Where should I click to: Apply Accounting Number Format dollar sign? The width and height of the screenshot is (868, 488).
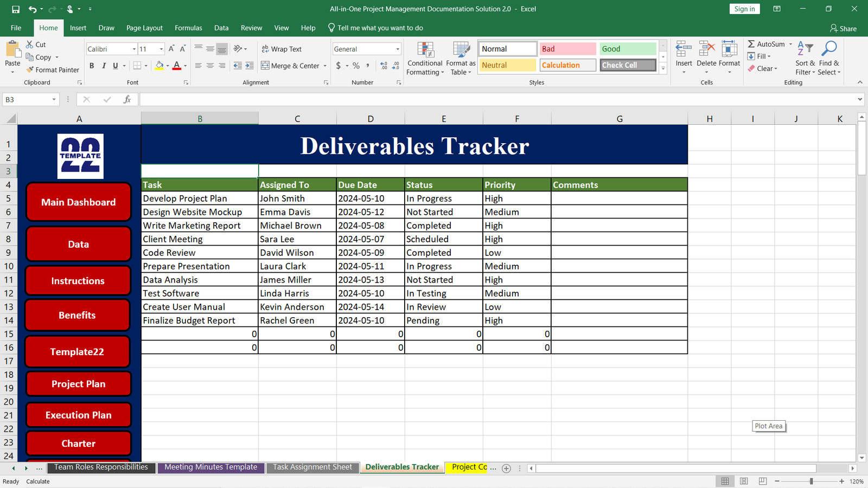coord(339,66)
